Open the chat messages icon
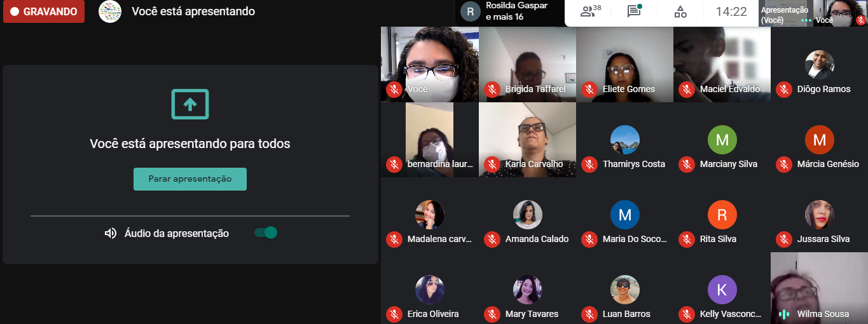This screenshot has height=324, width=868. [634, 11]
